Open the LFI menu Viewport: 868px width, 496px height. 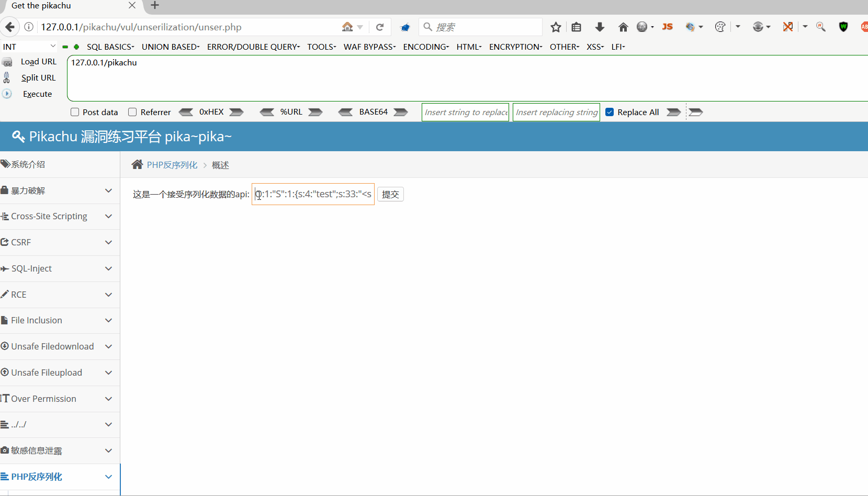click(618, 47)
